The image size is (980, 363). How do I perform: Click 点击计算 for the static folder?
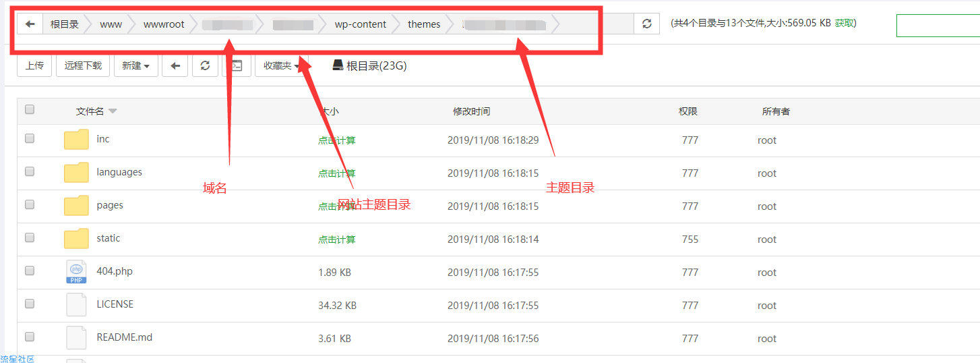tap(337, 240)
